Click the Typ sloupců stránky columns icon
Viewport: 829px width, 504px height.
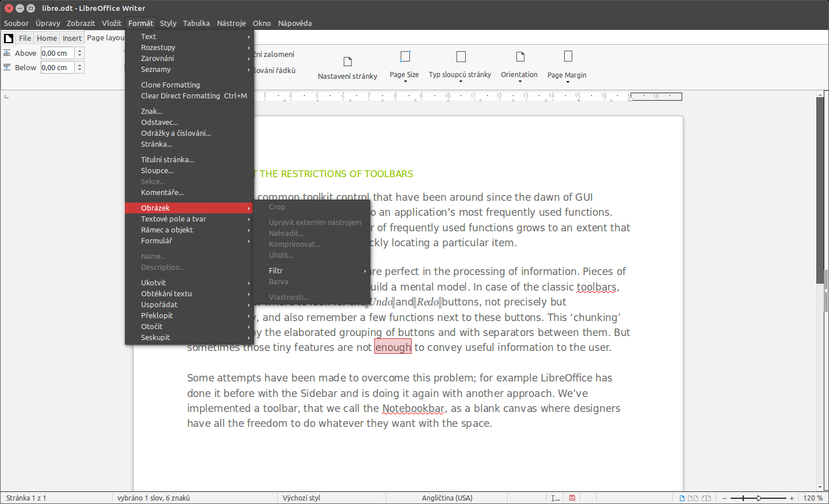point(461,56)
